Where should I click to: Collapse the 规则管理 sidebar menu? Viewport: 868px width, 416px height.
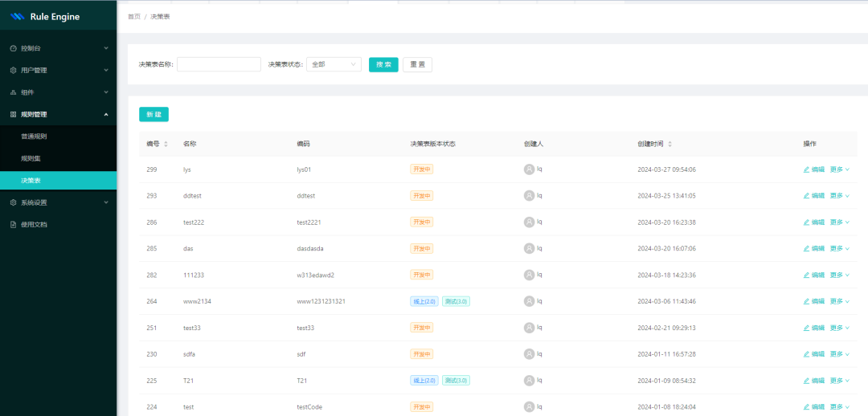point(106,114)
